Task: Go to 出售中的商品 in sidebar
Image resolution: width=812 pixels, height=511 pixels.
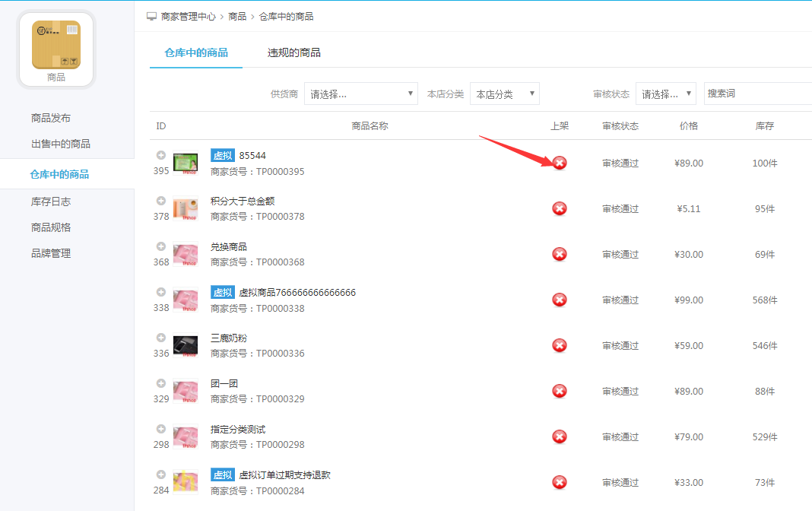Action: (x=61, y=144)
